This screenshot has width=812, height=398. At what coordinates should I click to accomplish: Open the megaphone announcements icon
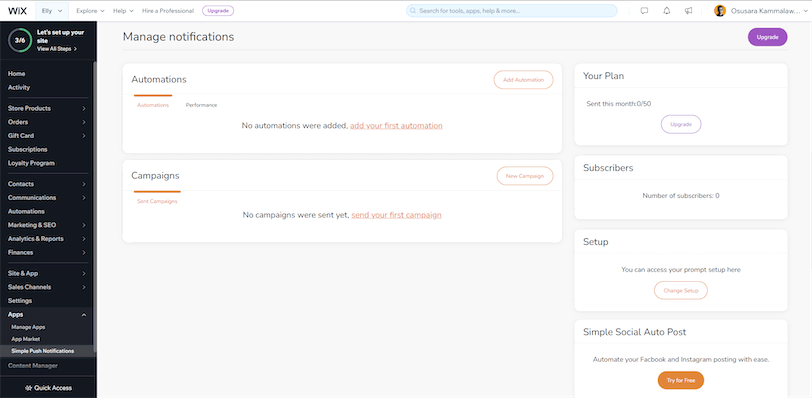pyautogui.click(x=688, y=11)
